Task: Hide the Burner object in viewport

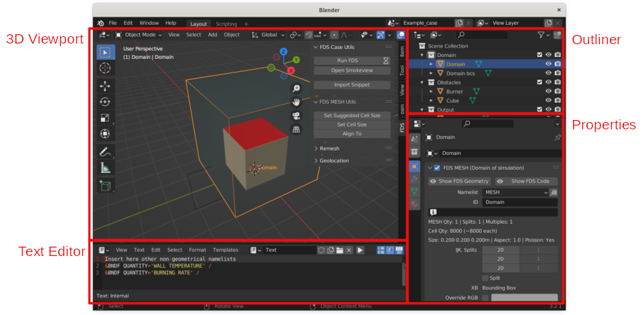Action: coord(548,91)
